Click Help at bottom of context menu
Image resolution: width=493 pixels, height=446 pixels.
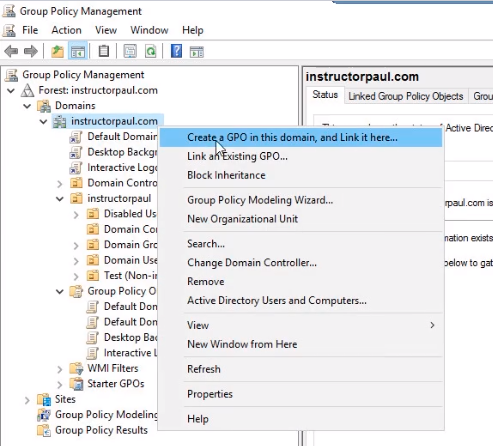point(301,419)
